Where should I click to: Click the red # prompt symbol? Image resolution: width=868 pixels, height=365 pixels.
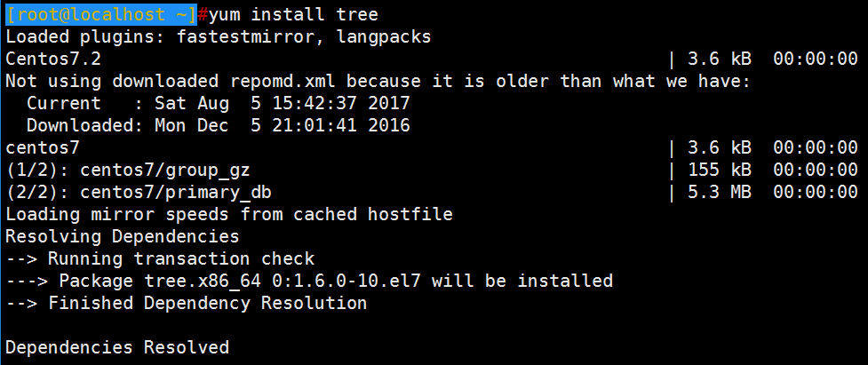(203, 15)
